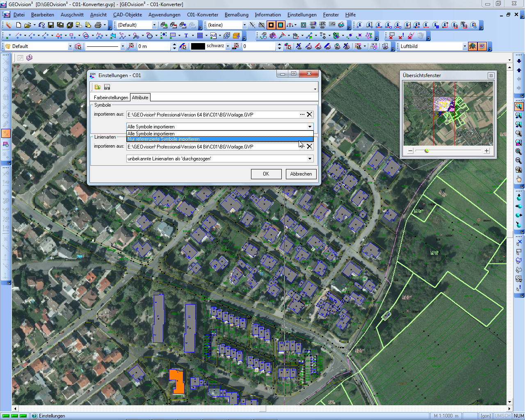This screenshot has width=525, height=420.
Task: Close the Übersichtsfenster panel
Action: point(491,76)
